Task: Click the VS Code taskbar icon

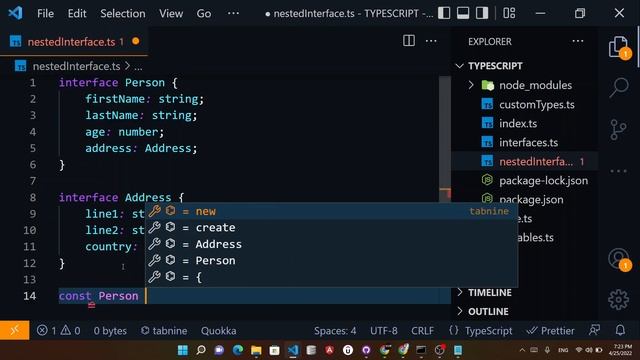Action: tap(293, 350)
